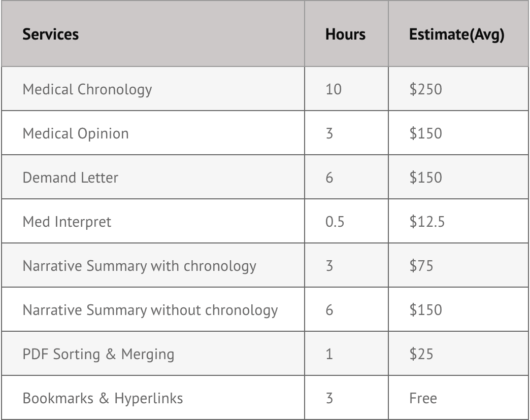530x420 pixels.
Task: Click the Medical Opinion $150 estimate
Action: tap(425, 133)
